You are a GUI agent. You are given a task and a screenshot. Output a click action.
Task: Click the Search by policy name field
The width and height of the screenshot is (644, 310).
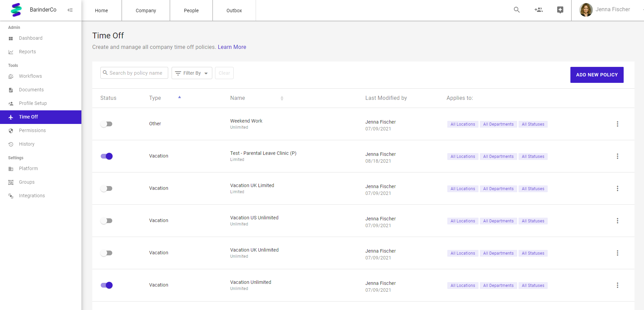(x=136, y=73)
